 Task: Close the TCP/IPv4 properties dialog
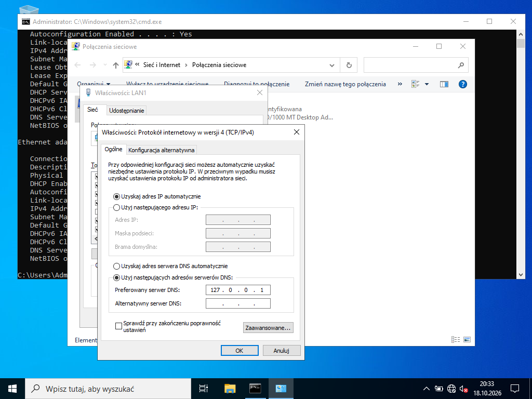(297, 132)
